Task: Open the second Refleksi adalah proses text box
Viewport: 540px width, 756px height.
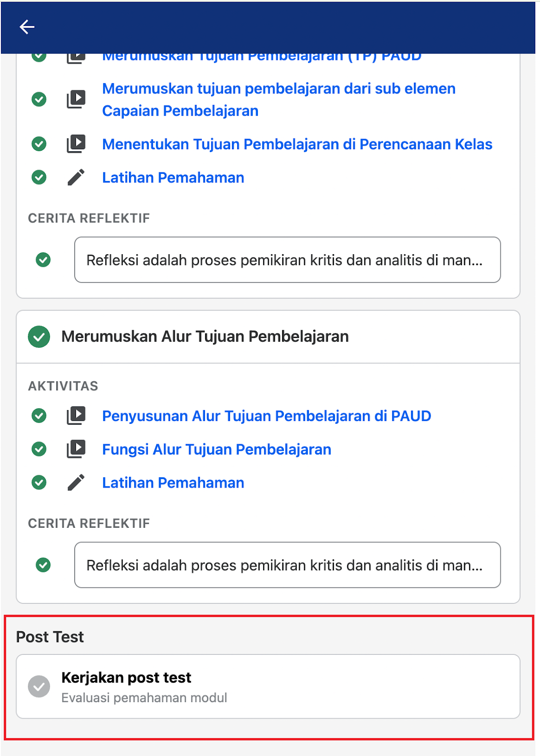Action: (x=287, y=565)
